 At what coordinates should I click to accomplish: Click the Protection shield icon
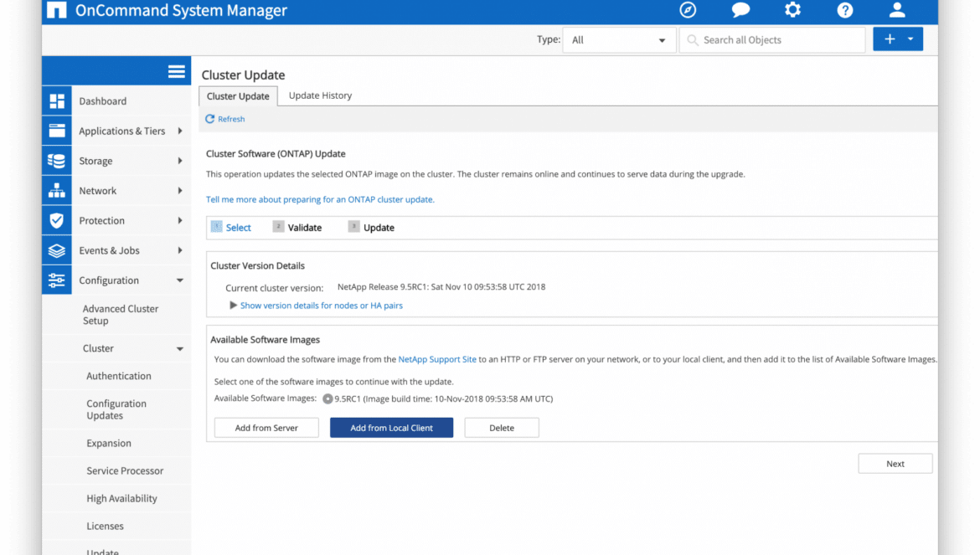coord(57,220)
